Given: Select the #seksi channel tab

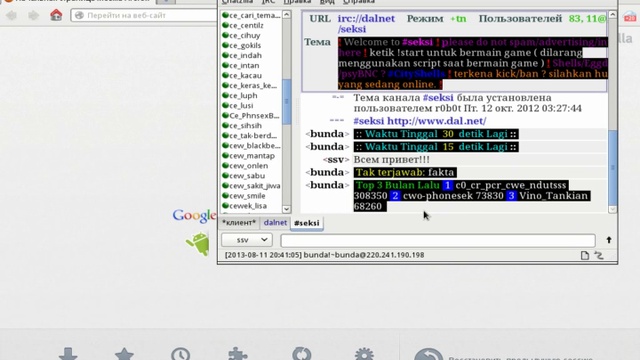Looking at the screenshot, I should pyautogui.click(x=307, y=223).
